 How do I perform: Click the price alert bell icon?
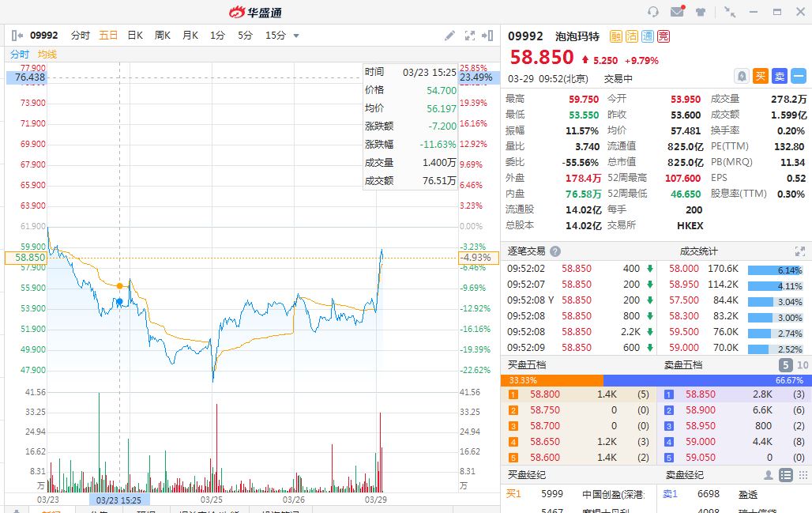click(x=742, y=76)
